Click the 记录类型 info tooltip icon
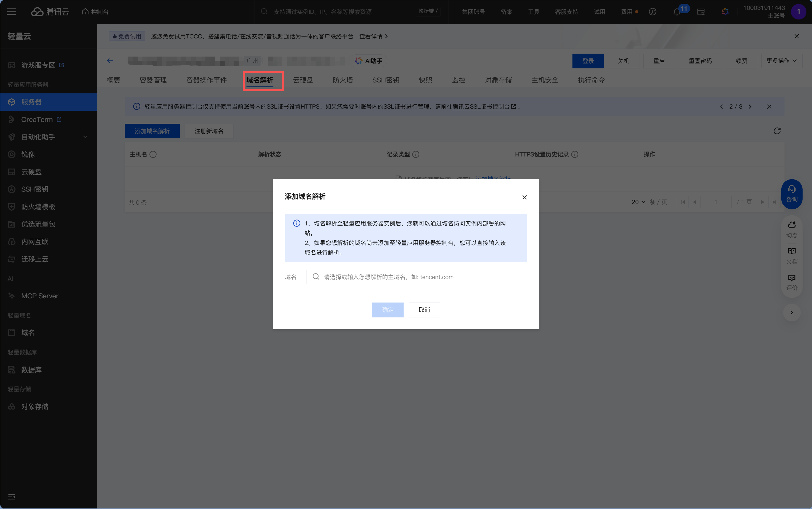 [x=416, y=154]
